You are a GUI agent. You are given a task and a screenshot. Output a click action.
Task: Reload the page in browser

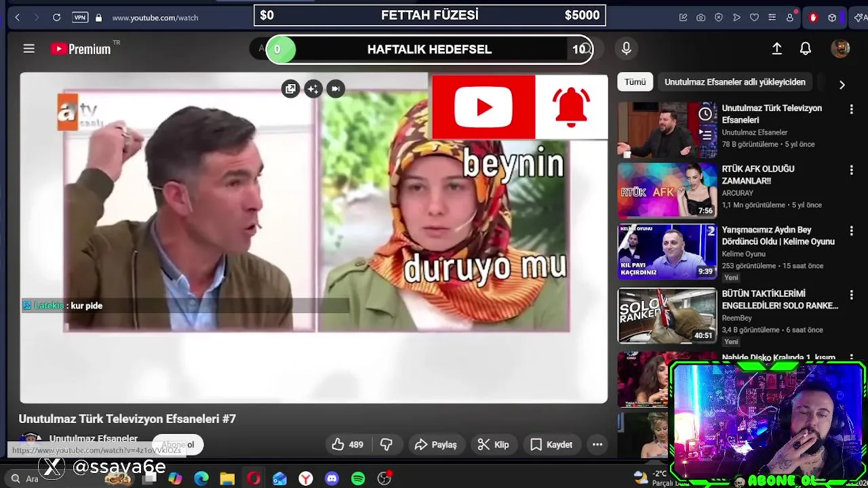coord(57,18)
